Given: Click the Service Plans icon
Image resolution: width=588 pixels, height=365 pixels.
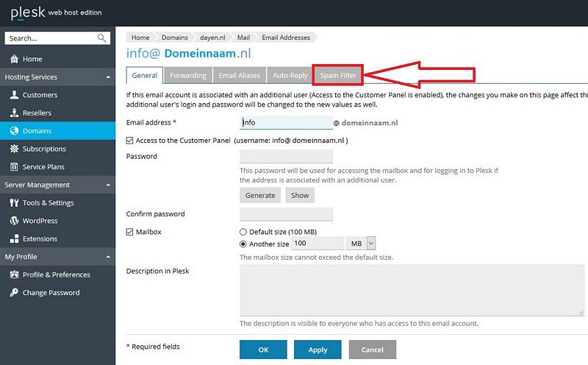Looking at the screenshot, I should point(14,167).
